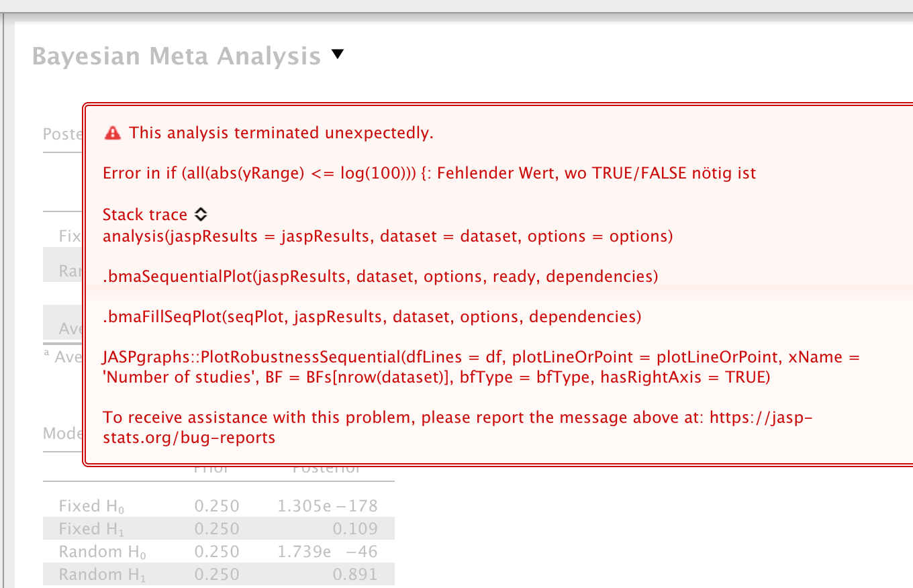Click the error message about yRange

pyautogui.click(x=429, y=173)
